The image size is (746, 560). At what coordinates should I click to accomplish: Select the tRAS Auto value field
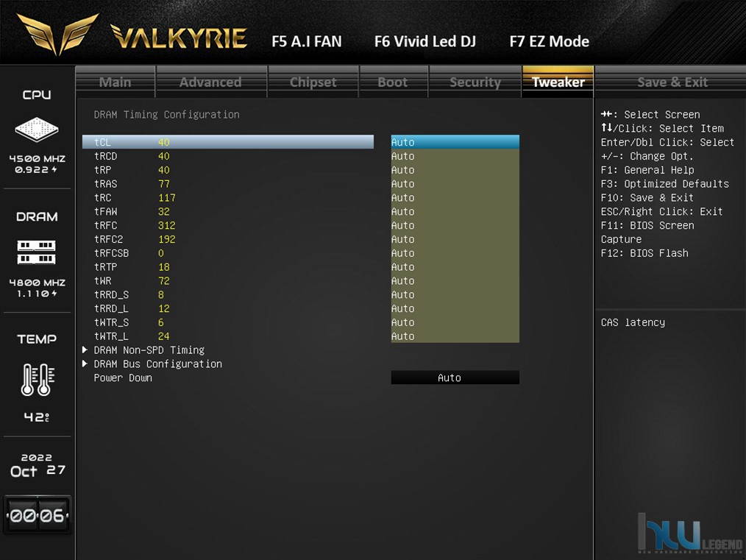click(x=455, y=184)
